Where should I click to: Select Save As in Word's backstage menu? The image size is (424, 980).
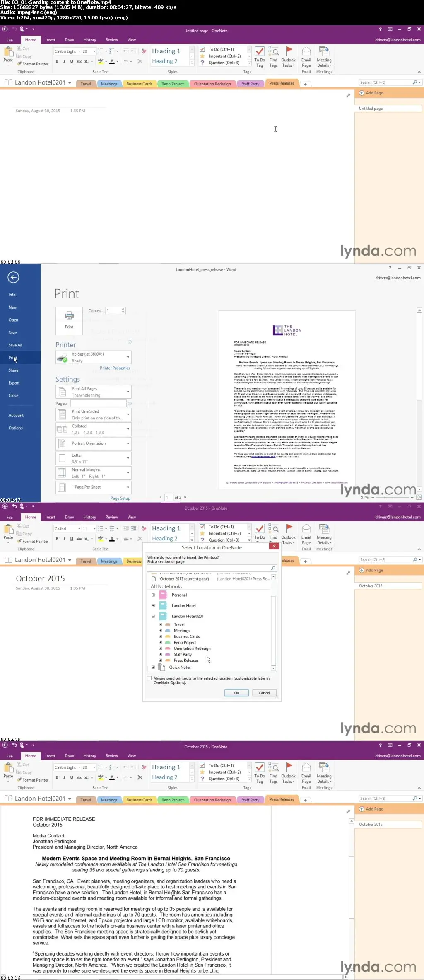[x=15, y=345]
